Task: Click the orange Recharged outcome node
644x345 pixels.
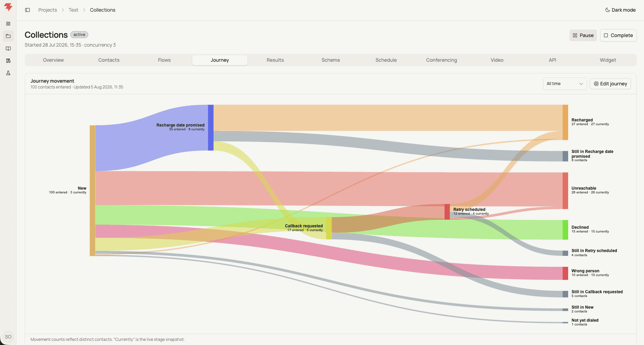Action: click(565, 122)
